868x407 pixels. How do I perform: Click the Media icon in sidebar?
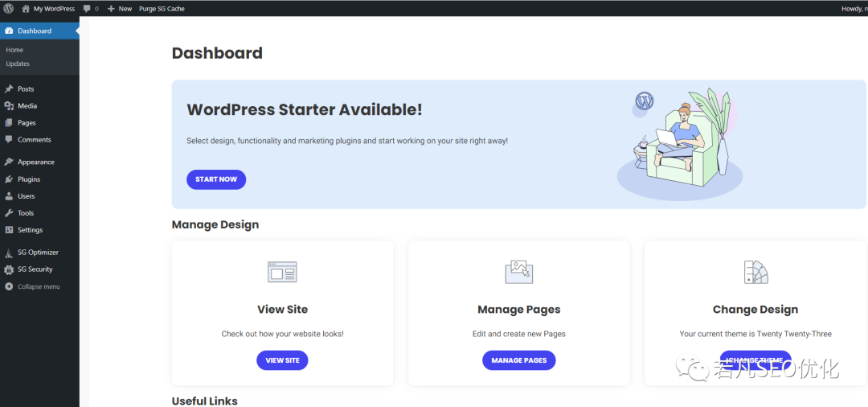[9, 105]
